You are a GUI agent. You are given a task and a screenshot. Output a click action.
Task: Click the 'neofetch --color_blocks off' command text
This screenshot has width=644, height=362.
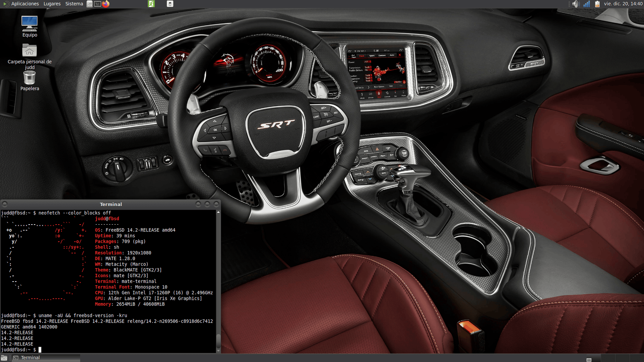(75, 213)
